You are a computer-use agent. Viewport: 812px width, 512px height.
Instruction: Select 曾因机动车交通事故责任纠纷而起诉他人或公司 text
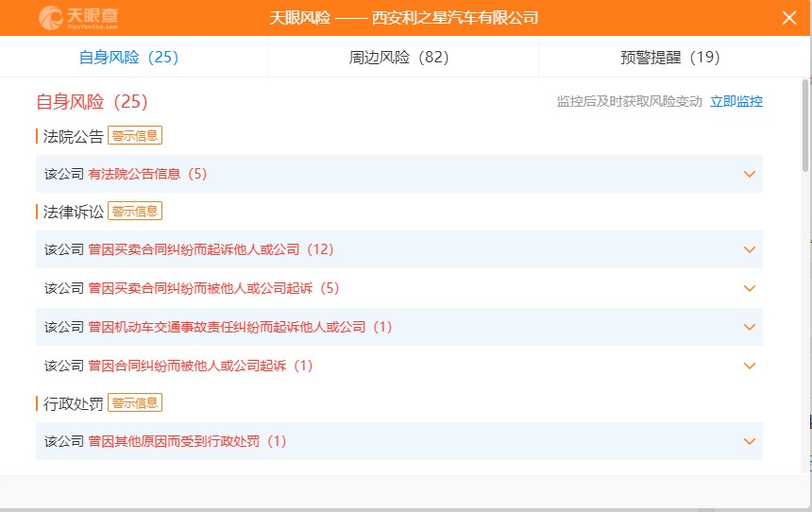click(227, 327)
